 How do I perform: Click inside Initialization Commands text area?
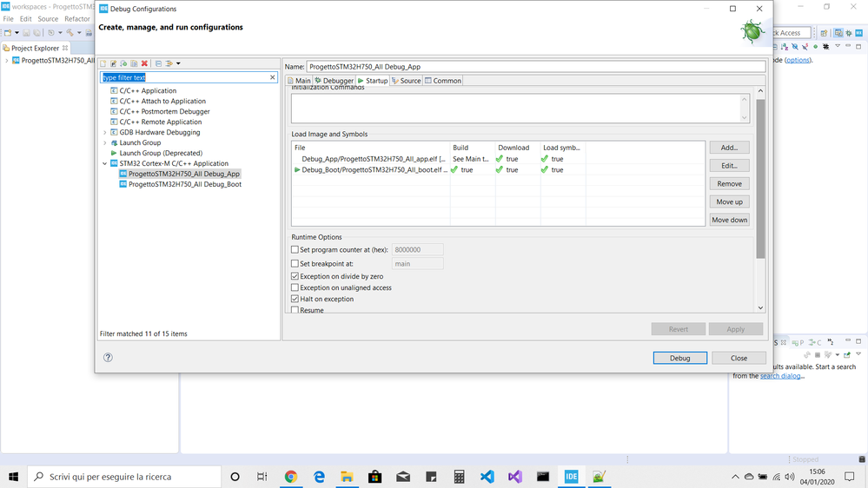pyautogui.click(x=515, y=108)
